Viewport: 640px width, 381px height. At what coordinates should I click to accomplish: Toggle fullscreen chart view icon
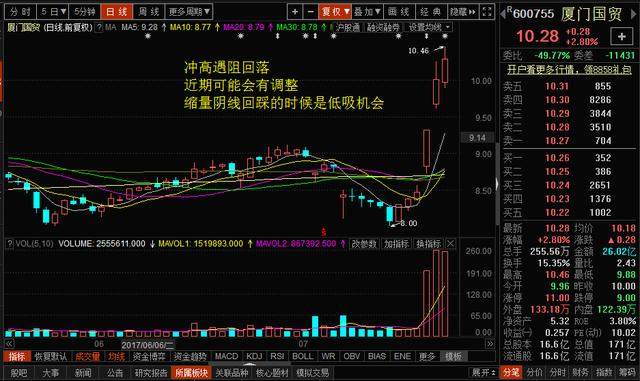pyautogui.click(x=487, y=11)
